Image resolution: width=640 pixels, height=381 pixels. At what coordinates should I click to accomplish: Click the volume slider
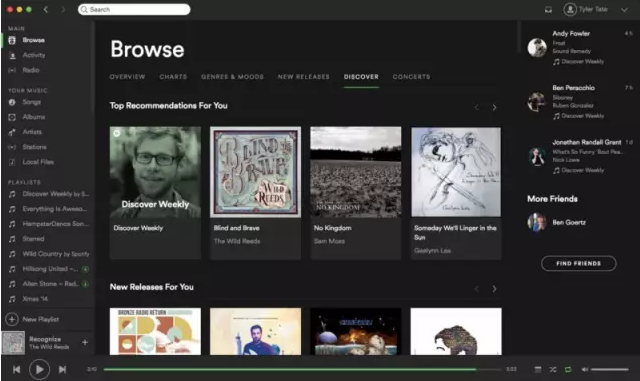pyautogui.click(x=609, y=370)
